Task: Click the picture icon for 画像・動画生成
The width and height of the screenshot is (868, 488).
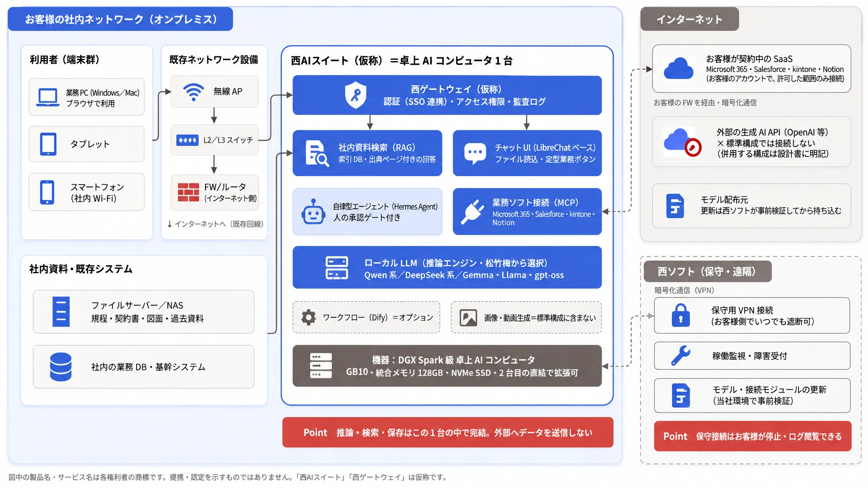Action: coord(468,318)
